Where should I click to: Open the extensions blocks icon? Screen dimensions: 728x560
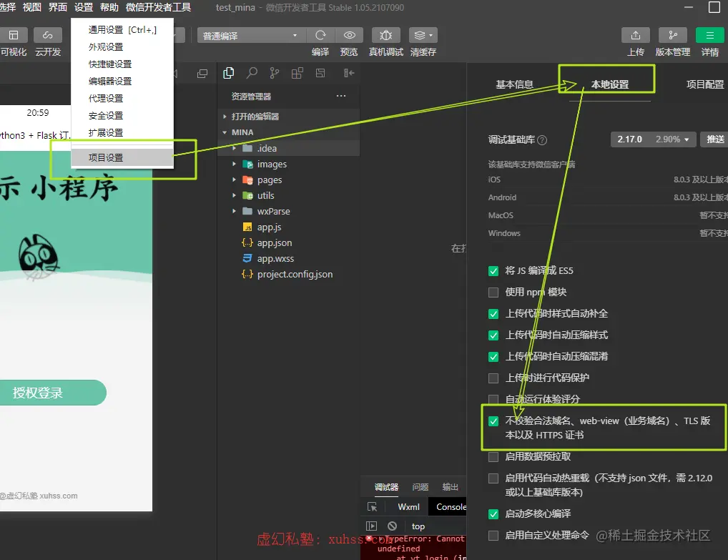point(297,73)
